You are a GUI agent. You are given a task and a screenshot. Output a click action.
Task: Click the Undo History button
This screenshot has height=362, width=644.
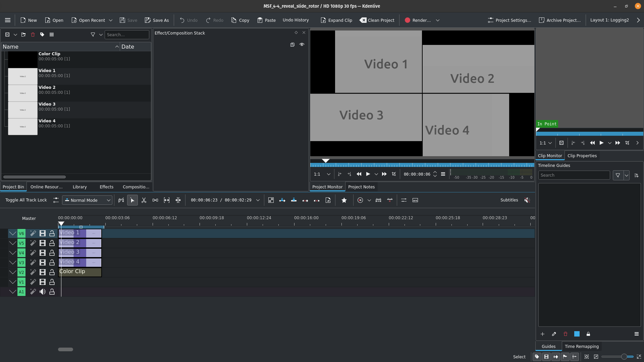tap(296, 20)
